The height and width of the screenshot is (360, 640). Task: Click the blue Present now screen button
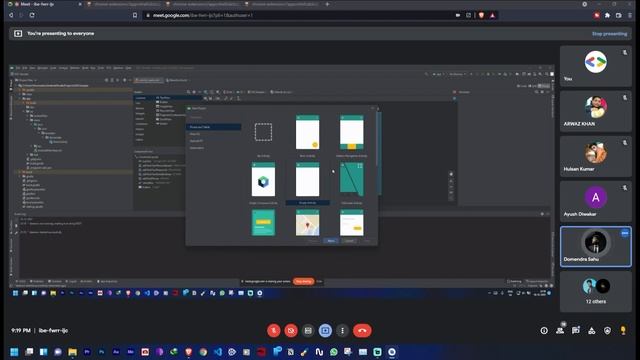325,331
